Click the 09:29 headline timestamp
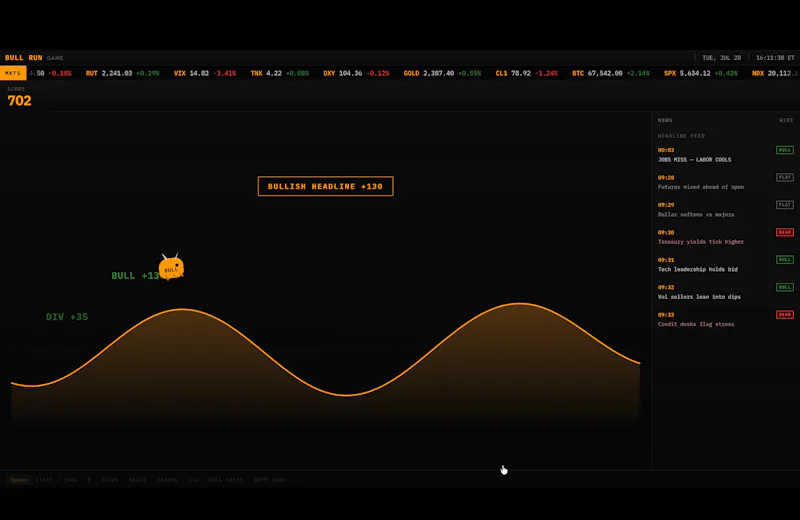 click(666, 205)
